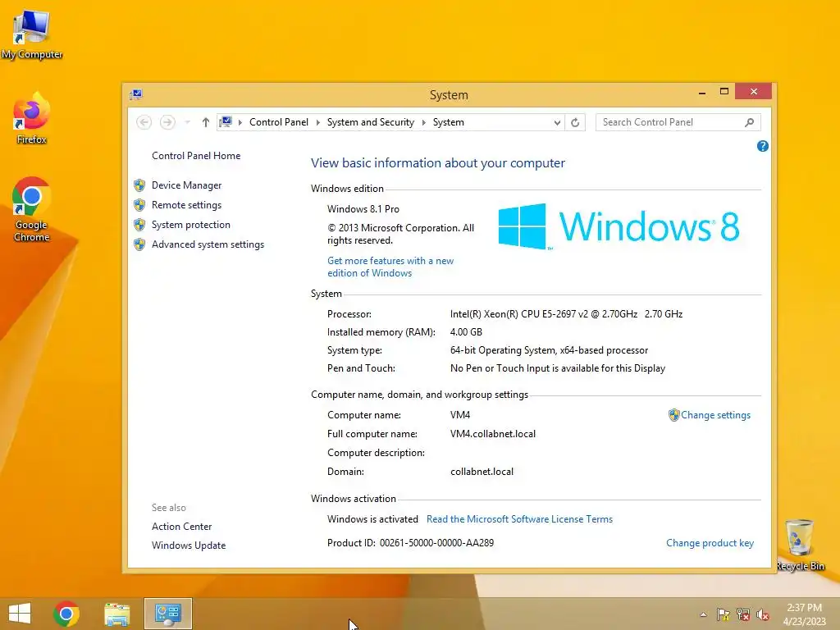Click the computer name value 'VM4'
This screenshot has height=630, width=840.
pos(460,415)
